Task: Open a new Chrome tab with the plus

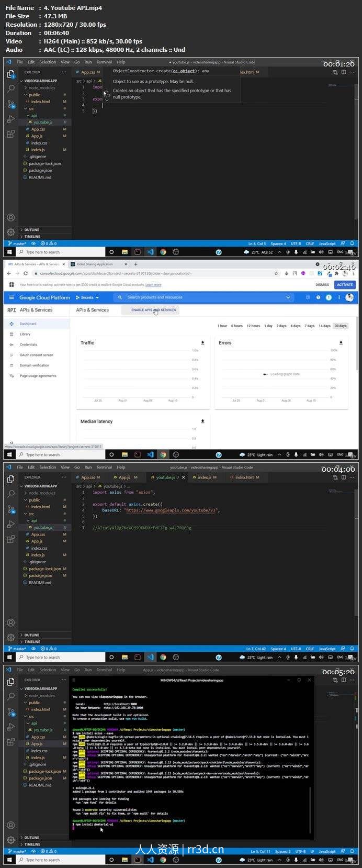Action: pyautogui.click(x=135, y=264)
